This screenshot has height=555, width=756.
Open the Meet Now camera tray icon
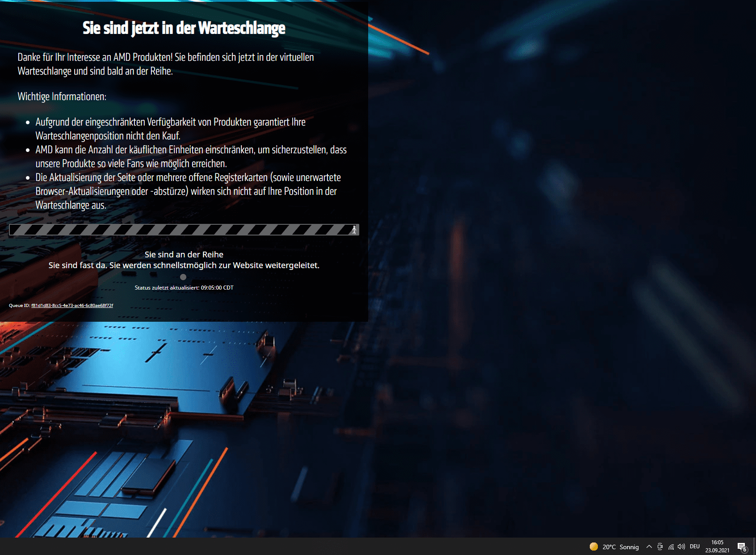pyautogui.click(x=660, y=547)
